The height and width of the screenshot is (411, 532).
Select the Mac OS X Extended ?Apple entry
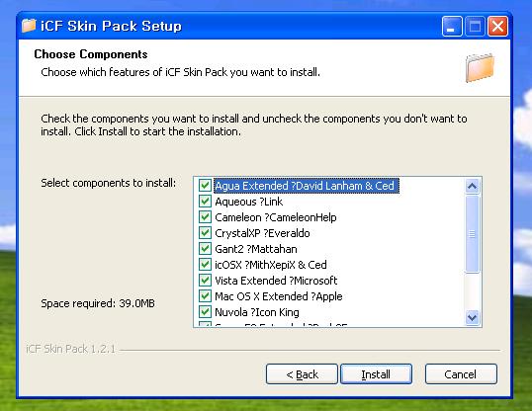(x=279, y=296)
